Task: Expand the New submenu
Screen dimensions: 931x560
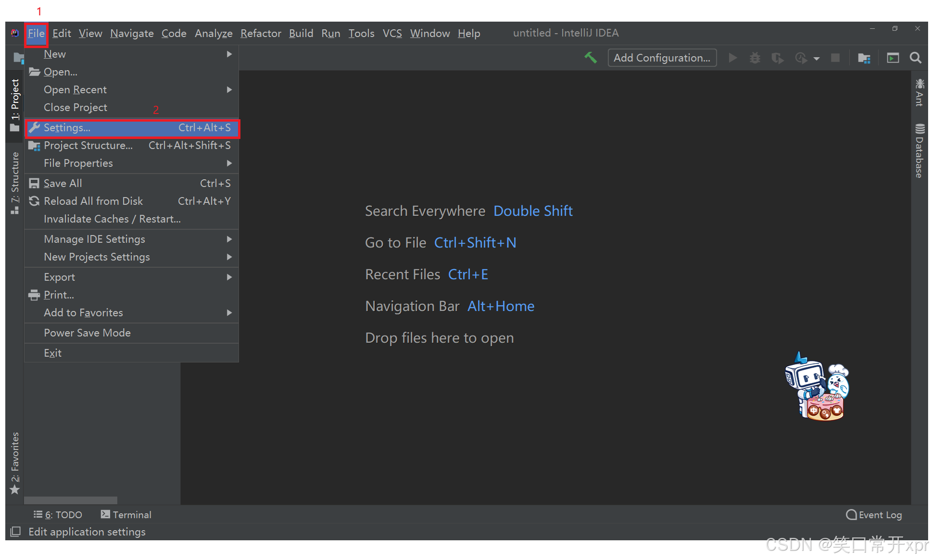Action: [x=131, y=54]
